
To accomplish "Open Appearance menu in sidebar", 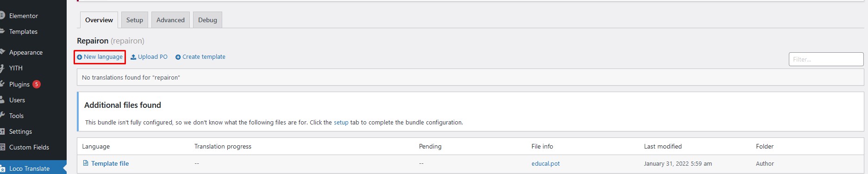I will (26, 52).
